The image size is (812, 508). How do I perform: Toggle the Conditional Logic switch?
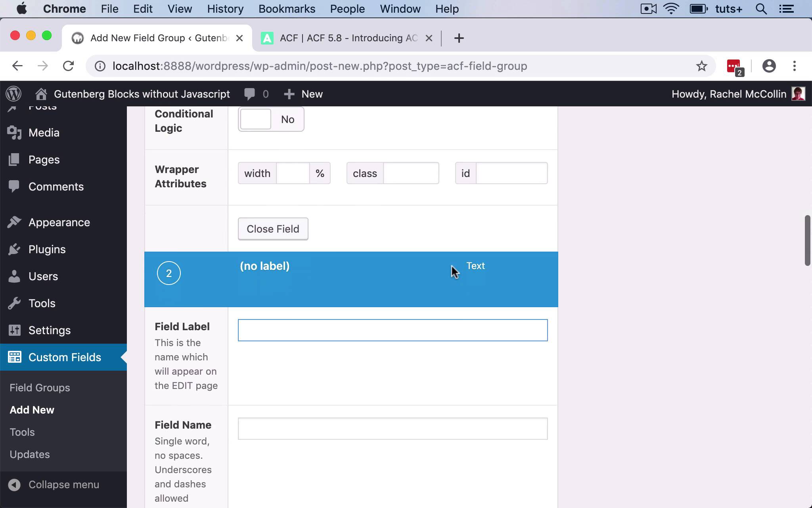271,119
